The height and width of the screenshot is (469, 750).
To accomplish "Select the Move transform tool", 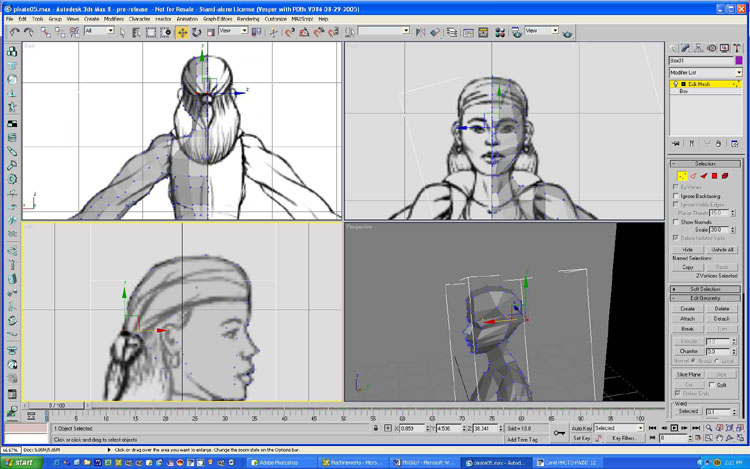I will [183, 32].
